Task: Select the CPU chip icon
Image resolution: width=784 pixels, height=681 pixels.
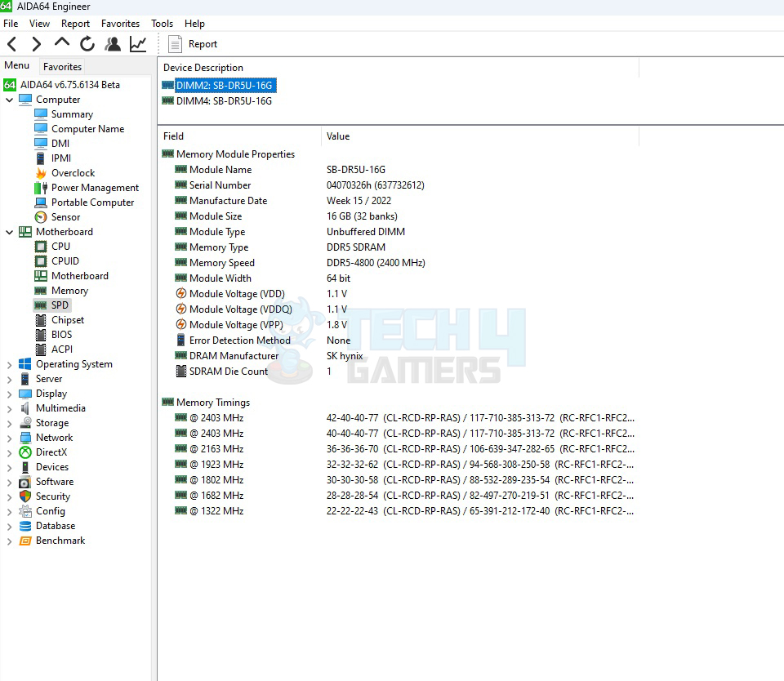Action: (41, 247)
